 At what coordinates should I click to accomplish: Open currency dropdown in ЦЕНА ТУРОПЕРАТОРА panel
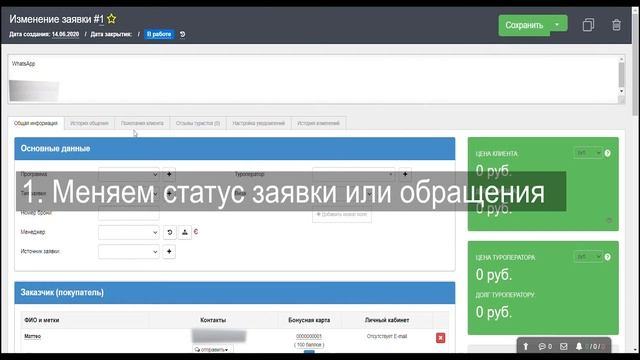coord(588,257)
